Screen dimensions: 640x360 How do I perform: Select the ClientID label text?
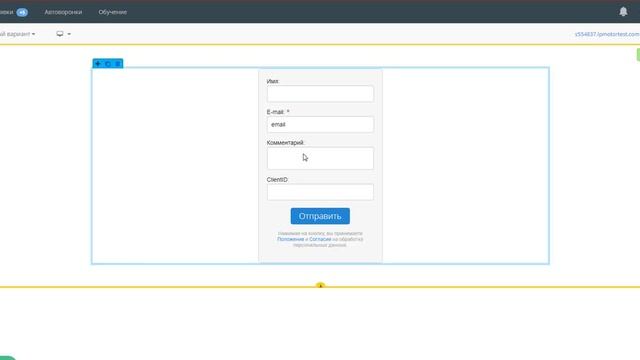coord(277,180)
